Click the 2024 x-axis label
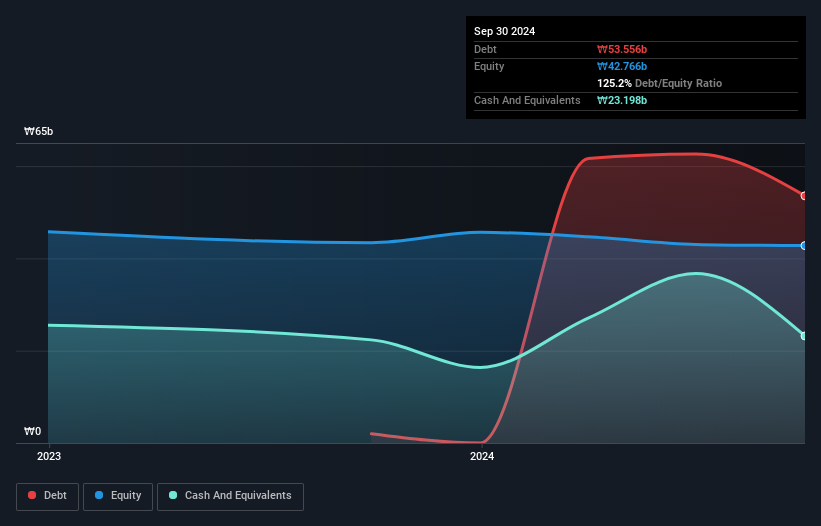The height and width of the screenshot is (526, 821). coord(482,456)
